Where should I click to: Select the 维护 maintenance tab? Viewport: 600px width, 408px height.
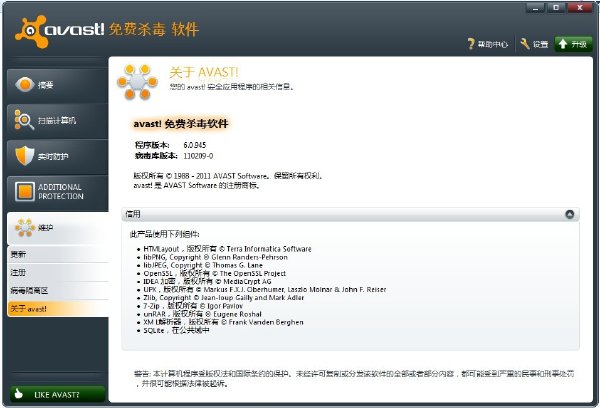tap(57, 228)
